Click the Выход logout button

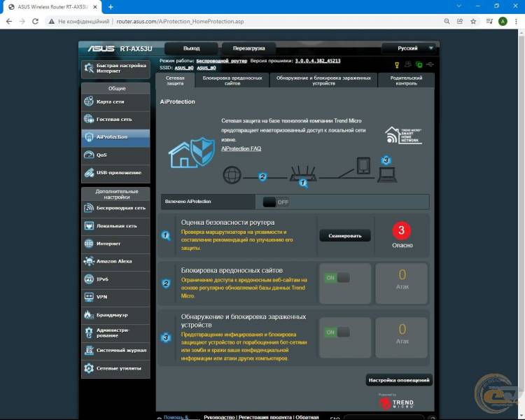pos(192,48)
